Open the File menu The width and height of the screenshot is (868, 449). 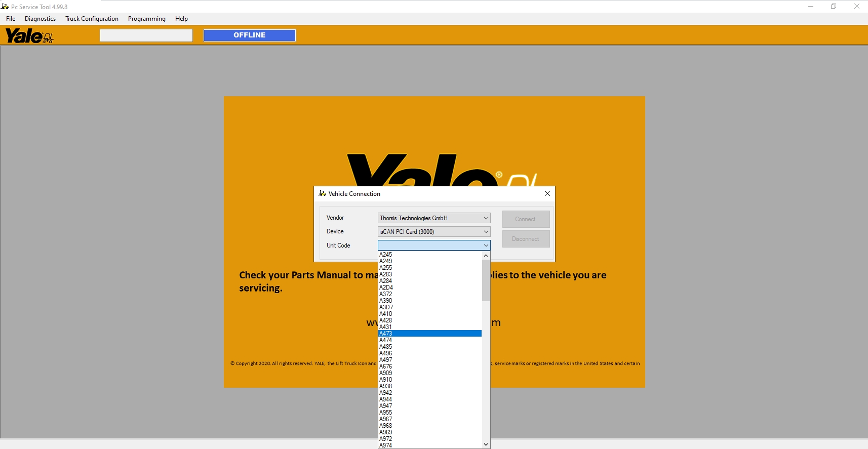[x=11, y=19]
